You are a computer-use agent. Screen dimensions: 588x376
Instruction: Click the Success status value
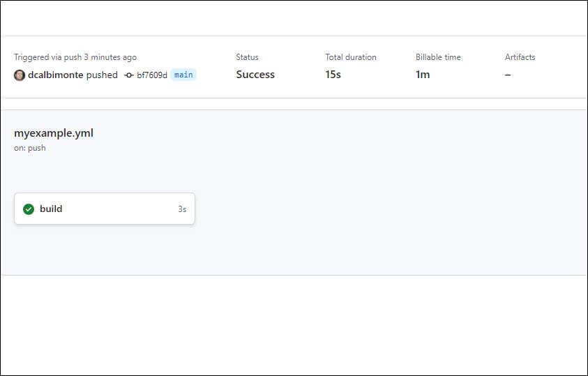point(255,75)
